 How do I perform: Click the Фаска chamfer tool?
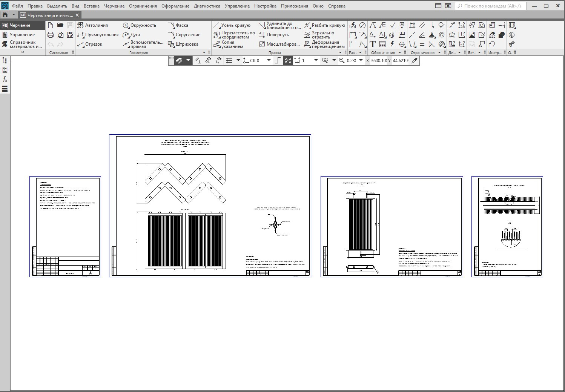tap(178, 25)
